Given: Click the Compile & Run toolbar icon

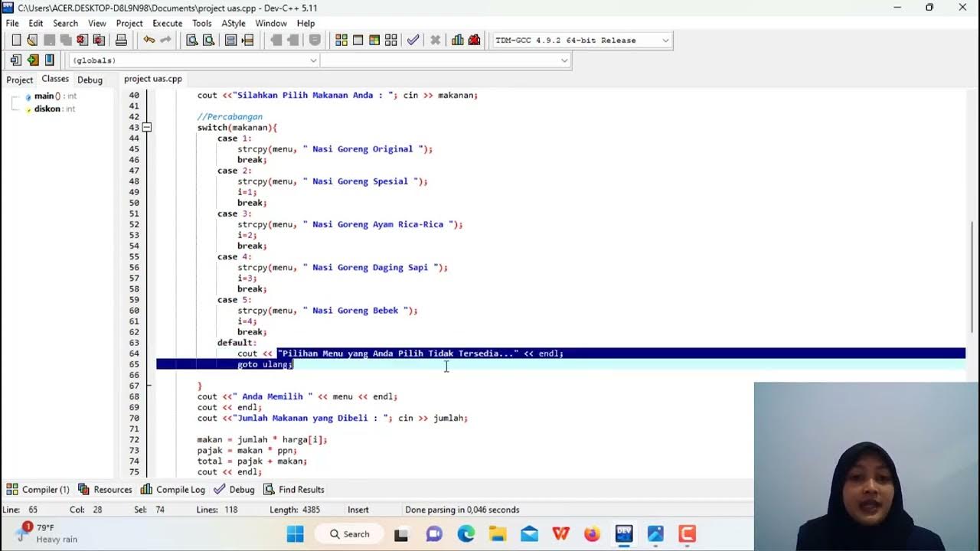Looking at the screenshot, I should [x=374, y=40].
